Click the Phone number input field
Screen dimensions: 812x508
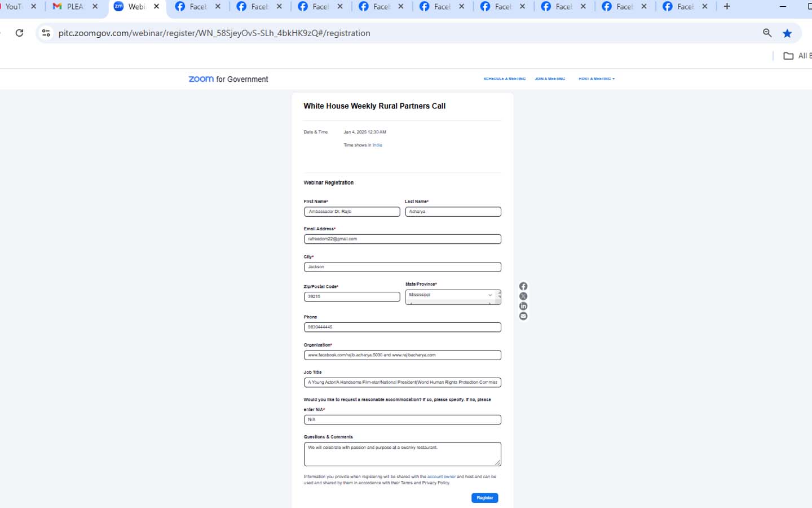[x=403, y=327]
